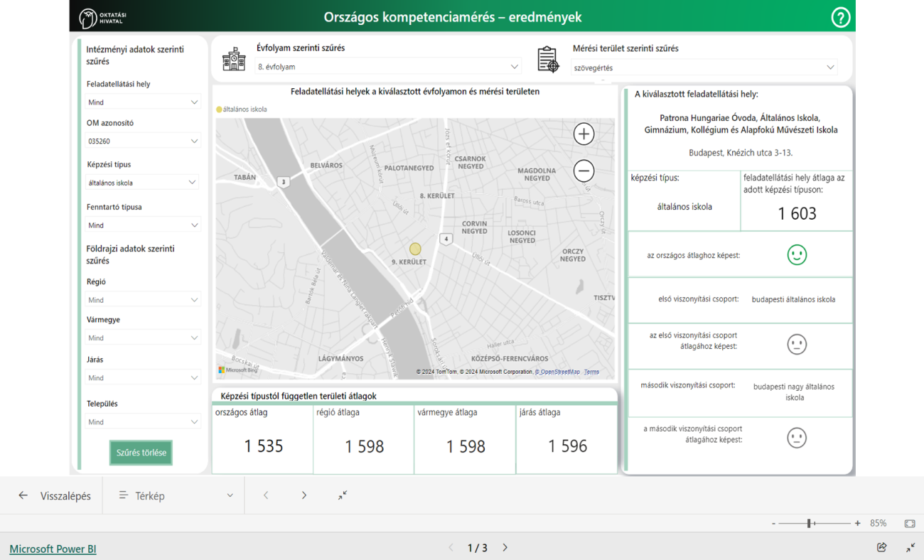Click the fit to page icon

pos(910,523)
